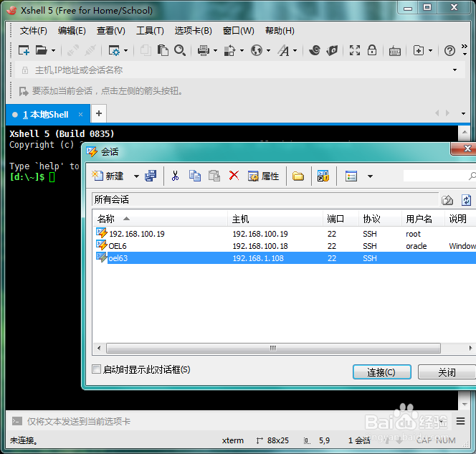
Task: Open the 文件(F) menu
Action: 34,31
